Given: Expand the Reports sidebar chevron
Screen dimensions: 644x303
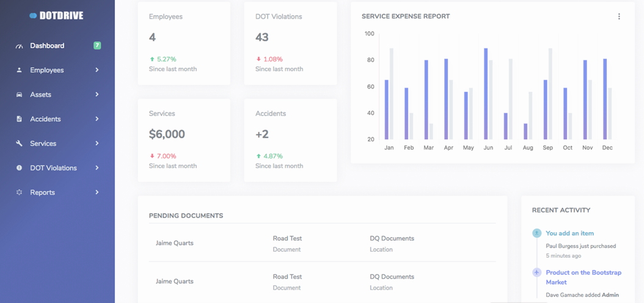Looking at the screenshot, I should click(x=97, y=192).
